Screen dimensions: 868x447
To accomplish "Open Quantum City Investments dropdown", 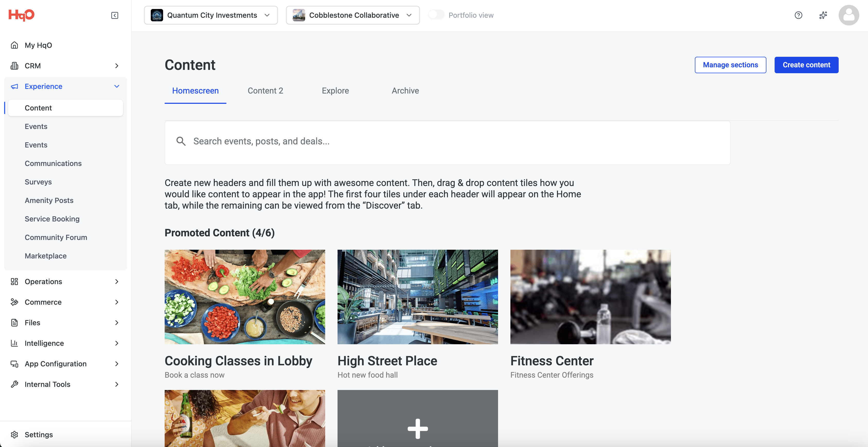I will (x=211, y=15).
